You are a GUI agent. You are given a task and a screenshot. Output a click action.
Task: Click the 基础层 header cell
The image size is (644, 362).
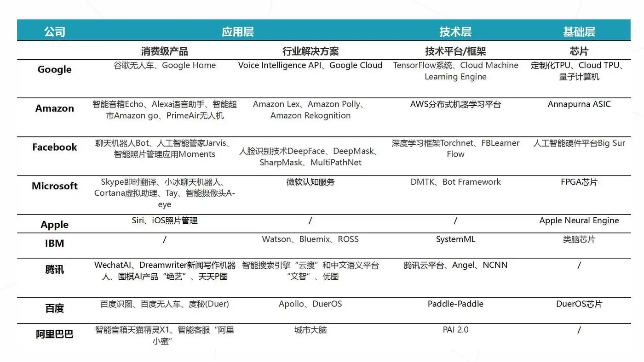coord(579,31)
